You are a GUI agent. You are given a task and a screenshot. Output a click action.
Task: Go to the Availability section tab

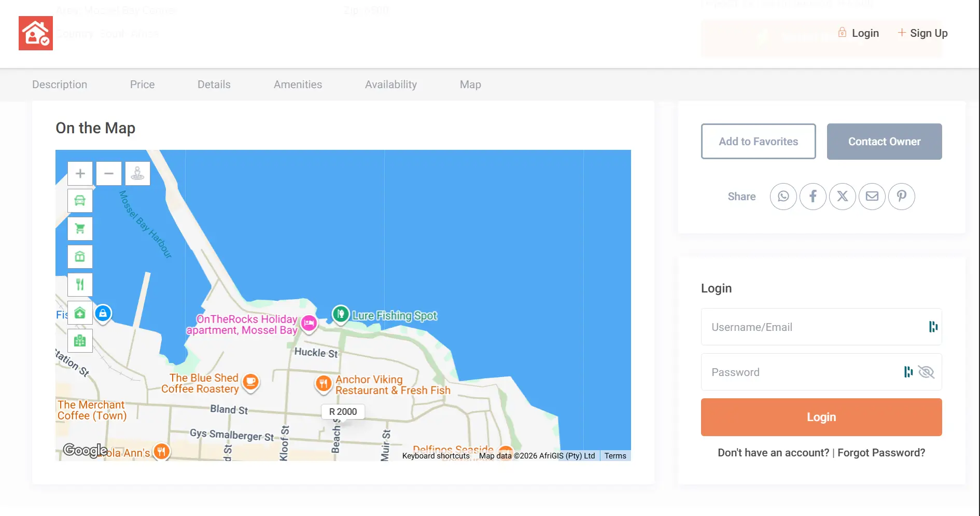(x=390, y=85)
